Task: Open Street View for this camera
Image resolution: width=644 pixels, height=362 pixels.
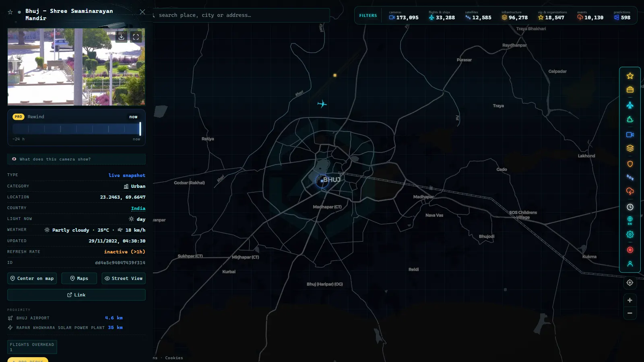Action: [124, 278]
